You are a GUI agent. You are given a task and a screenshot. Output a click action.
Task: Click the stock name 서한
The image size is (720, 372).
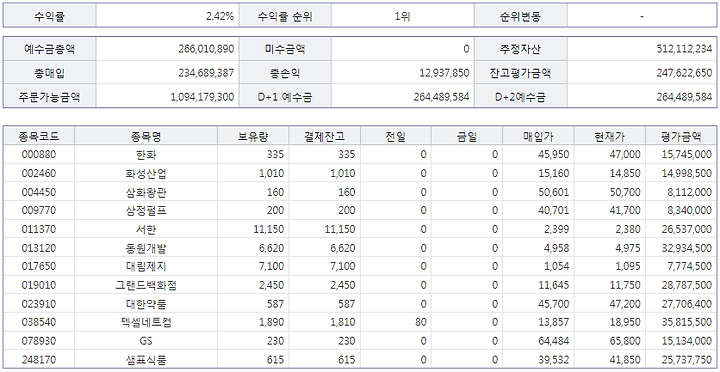pos(146,229)
